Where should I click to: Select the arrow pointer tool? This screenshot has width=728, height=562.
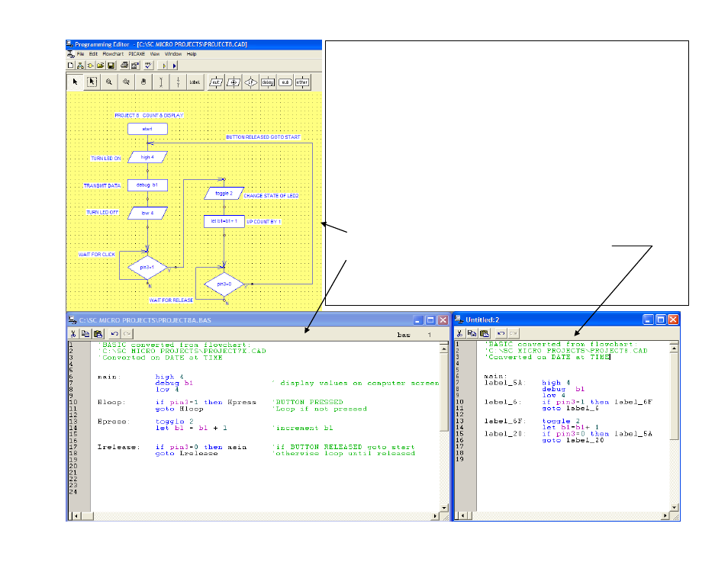[76, 82]
